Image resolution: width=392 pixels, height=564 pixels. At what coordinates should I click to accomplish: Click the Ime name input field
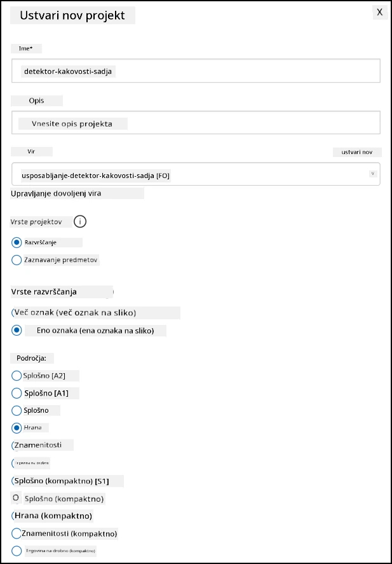[196, 71]
